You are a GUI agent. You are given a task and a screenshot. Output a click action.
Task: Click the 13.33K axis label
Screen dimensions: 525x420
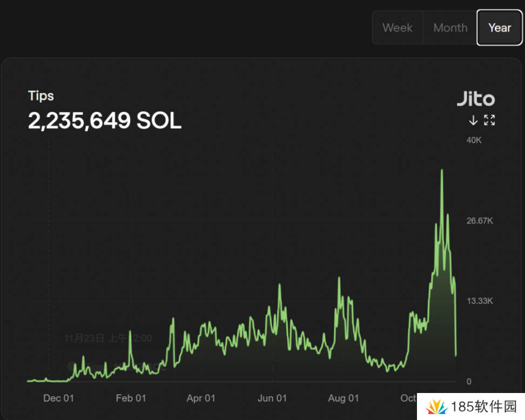(x=479, y=301)
